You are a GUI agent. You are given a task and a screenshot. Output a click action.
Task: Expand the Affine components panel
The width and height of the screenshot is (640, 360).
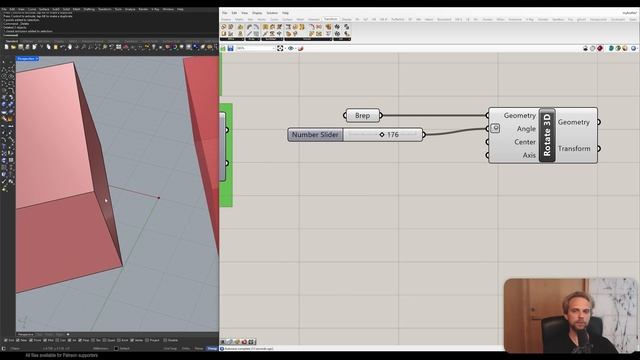tap(232, 39)
